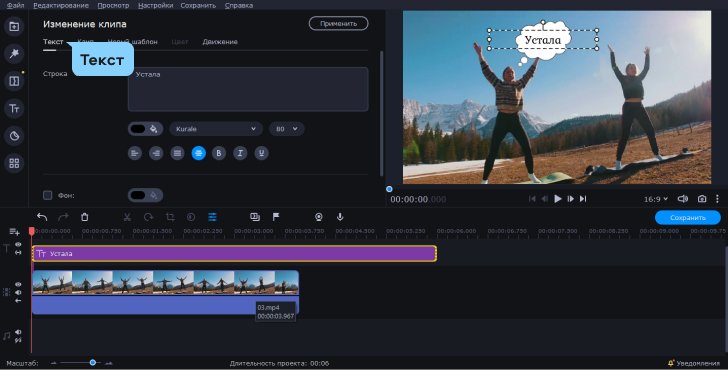Take a snapshot with the camera icon
728x370 pixels.
coord(702,199)
